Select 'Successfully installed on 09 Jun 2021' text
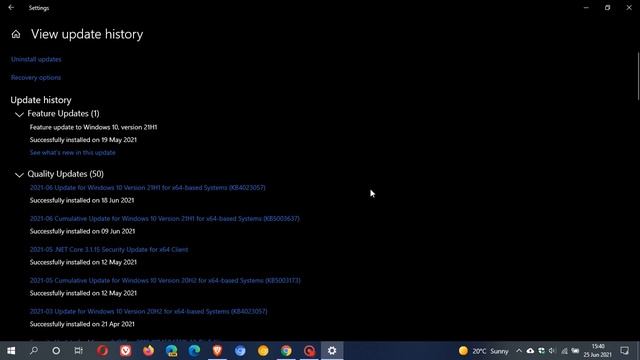640x360 pixels. pos(82,231)
